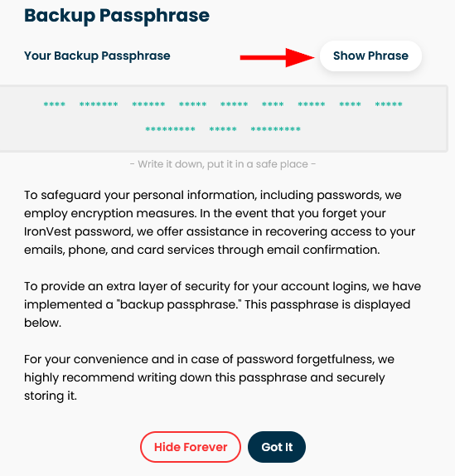This screenshot has height=476, width=455.
Task: Confirm with the Got It button
Action: [x=277, y=447]
